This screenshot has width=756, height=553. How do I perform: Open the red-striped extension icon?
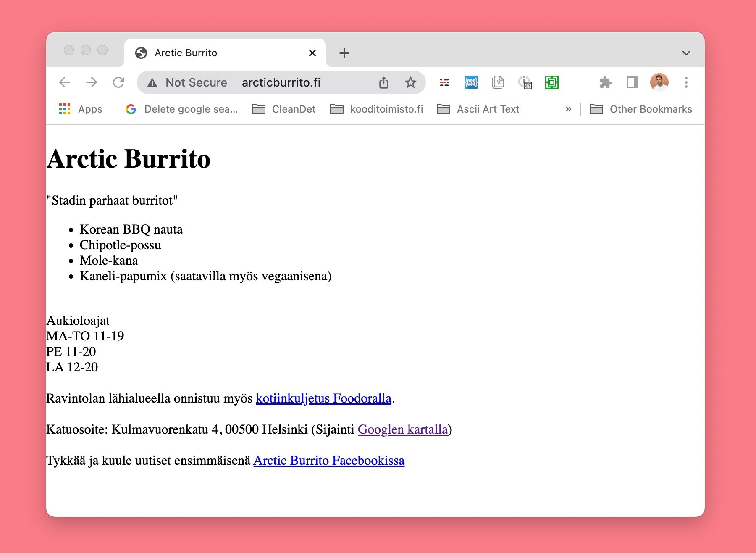coord(444,82)
